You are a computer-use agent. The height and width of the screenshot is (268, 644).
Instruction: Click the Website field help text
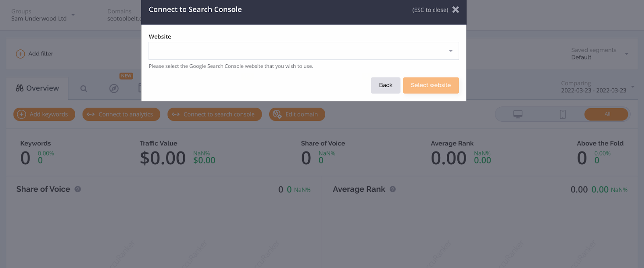click(231, 66)
